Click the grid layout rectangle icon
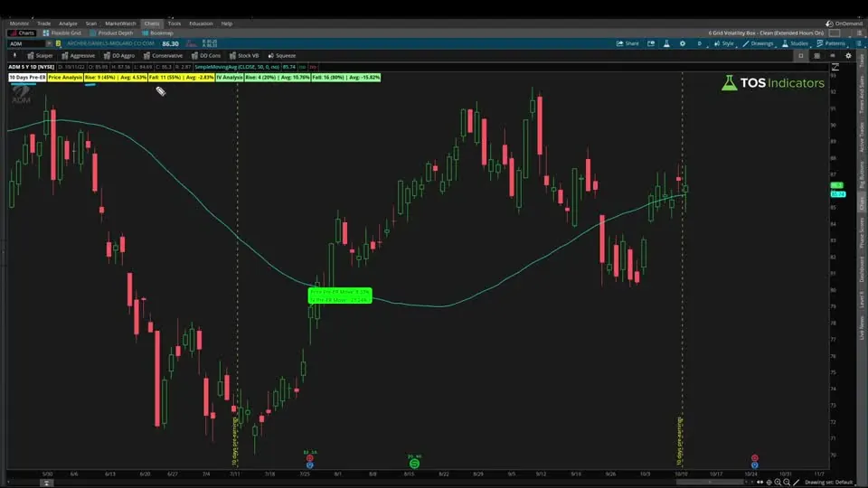The height and width of the screenshot is (488, 868). pos(835,33)
